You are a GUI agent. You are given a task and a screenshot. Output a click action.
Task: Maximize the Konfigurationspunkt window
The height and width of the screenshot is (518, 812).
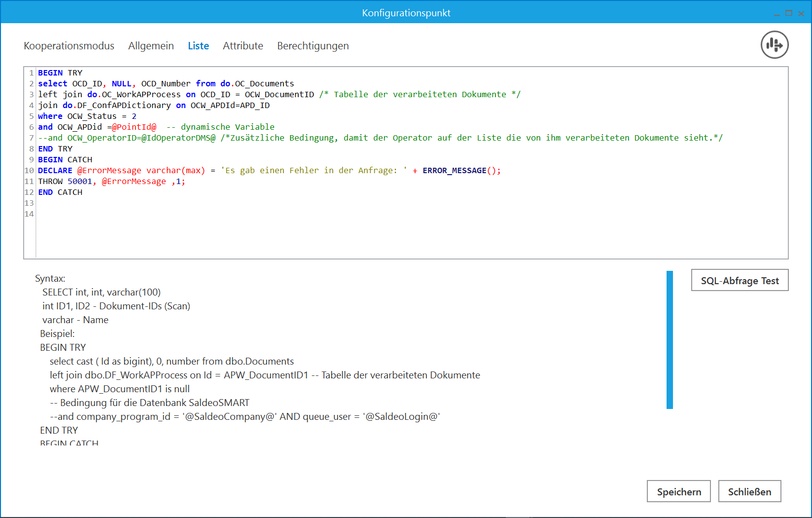click(x=789, y=13)
